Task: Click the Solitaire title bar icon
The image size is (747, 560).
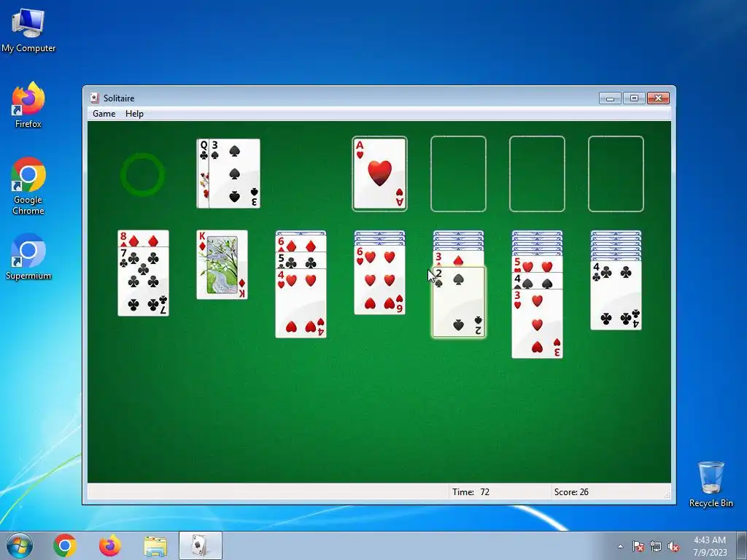Action: [x=95, y=98]
